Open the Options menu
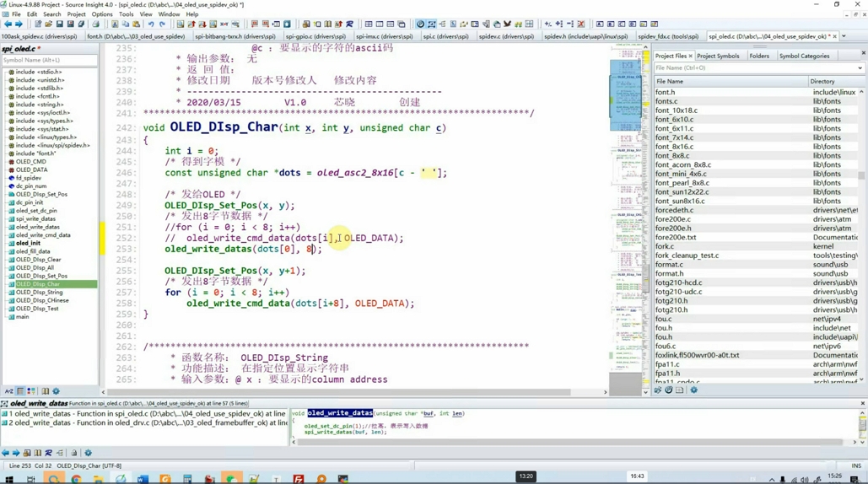The width and height of the screenshot is (868, 484). coord(102,13)
